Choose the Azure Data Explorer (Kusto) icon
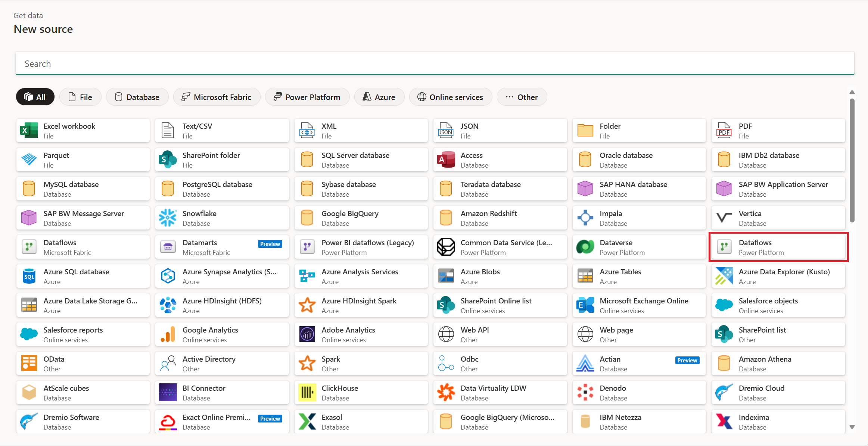The width and height of the screenshot is (868, 446). pyautogui.click(x=724, y=276)
